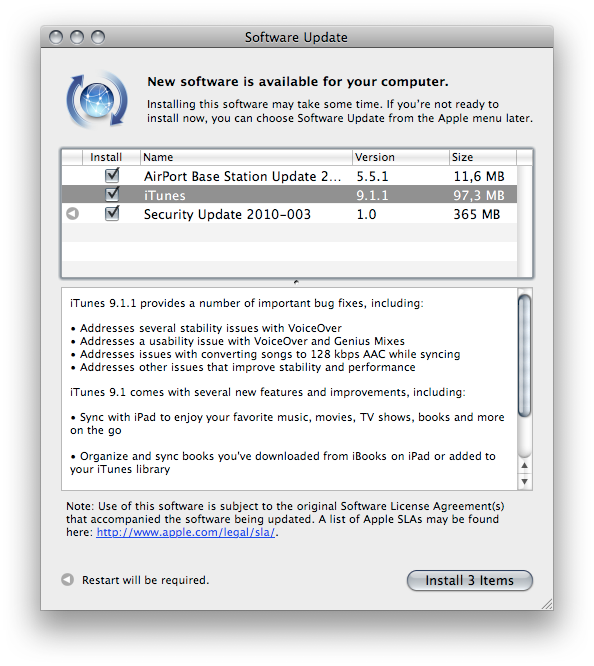The height and width of the screenshot is (666, 594).
Task: Click the split pane divider handle
Action: pos(297,282)
